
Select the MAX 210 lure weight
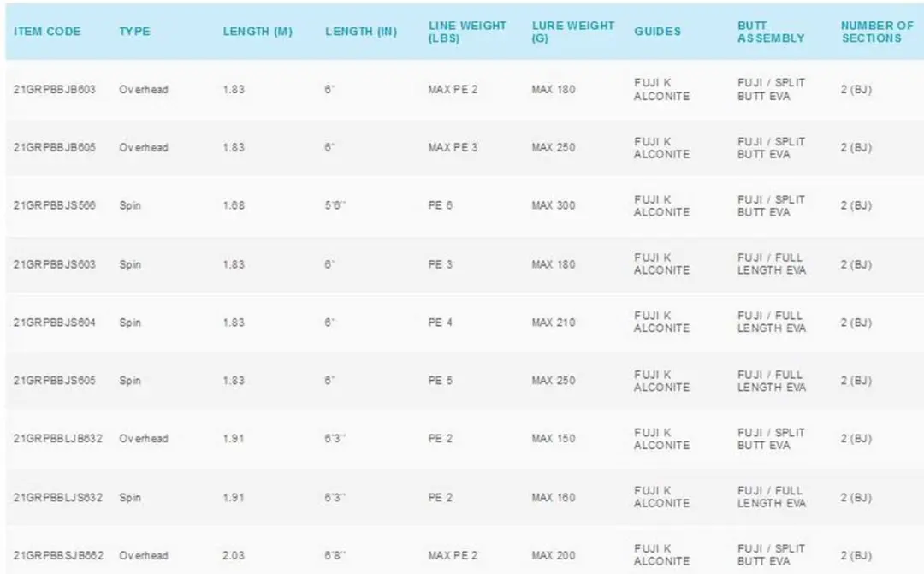(554, 323)
